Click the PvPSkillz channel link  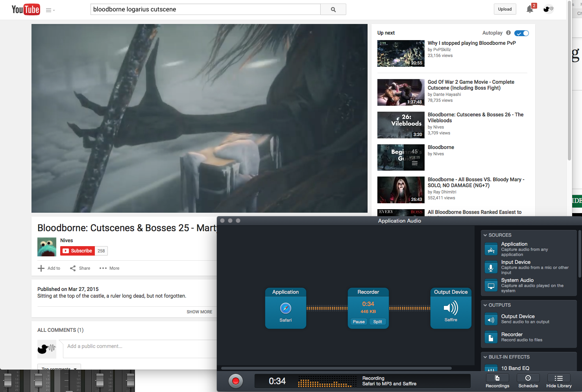pos(442,50)
